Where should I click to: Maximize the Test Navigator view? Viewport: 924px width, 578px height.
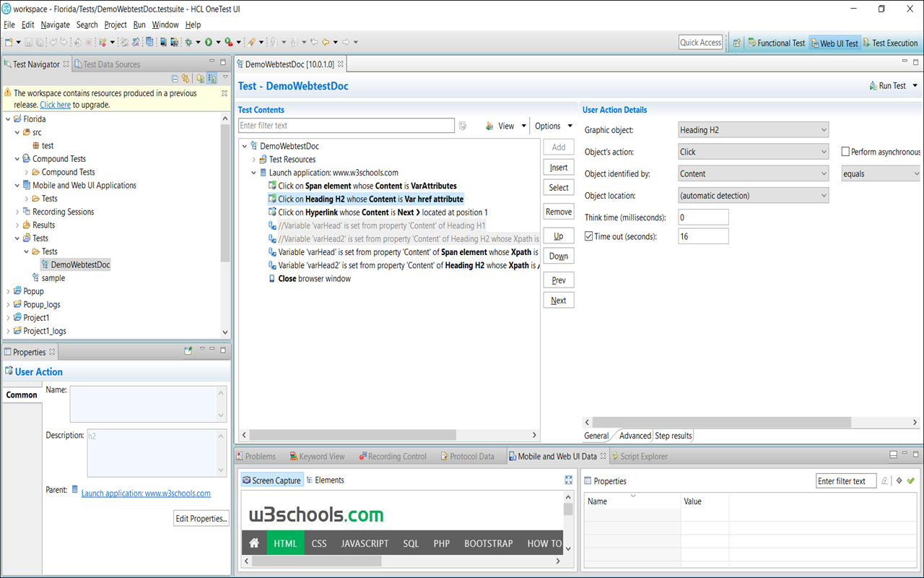pyautogui.click(x=223, y=62)
